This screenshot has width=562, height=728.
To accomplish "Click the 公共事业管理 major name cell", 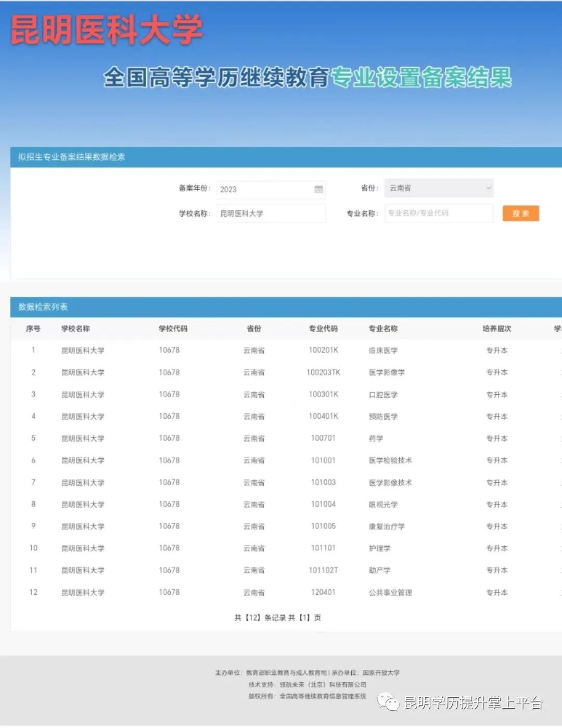I will click(390, 593).
